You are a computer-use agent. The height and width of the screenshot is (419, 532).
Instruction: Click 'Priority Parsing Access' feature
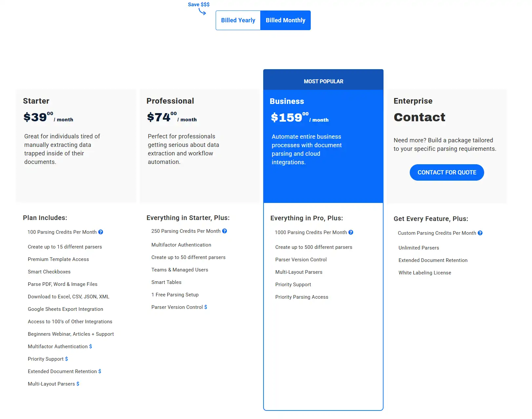(x=302, y=297)
